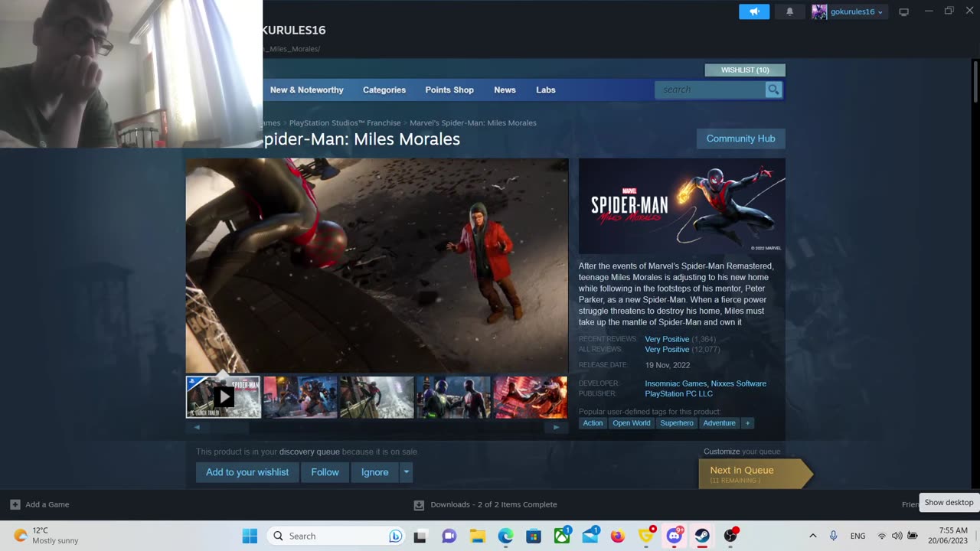Open File Explorer from the taskbar
Image resolution: width=980 pixels, height=551 pixels.
click(x=478, y=536)
